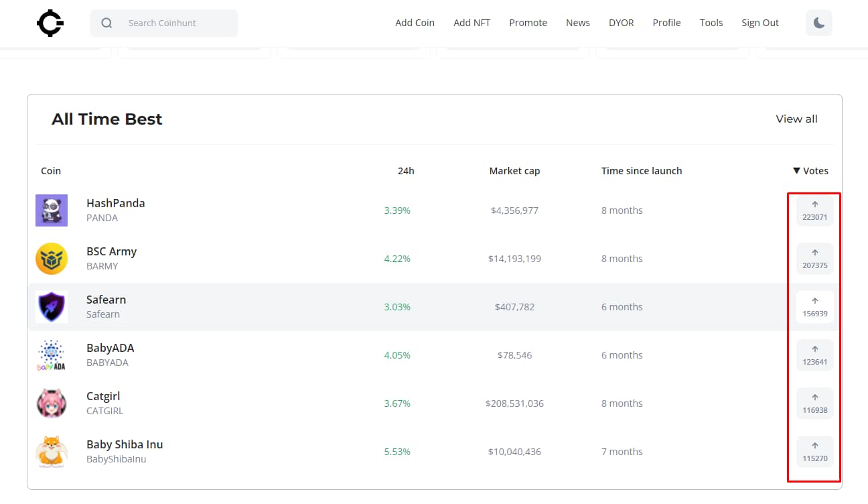Click the BabyADA coin logo

tap(52, 355)
